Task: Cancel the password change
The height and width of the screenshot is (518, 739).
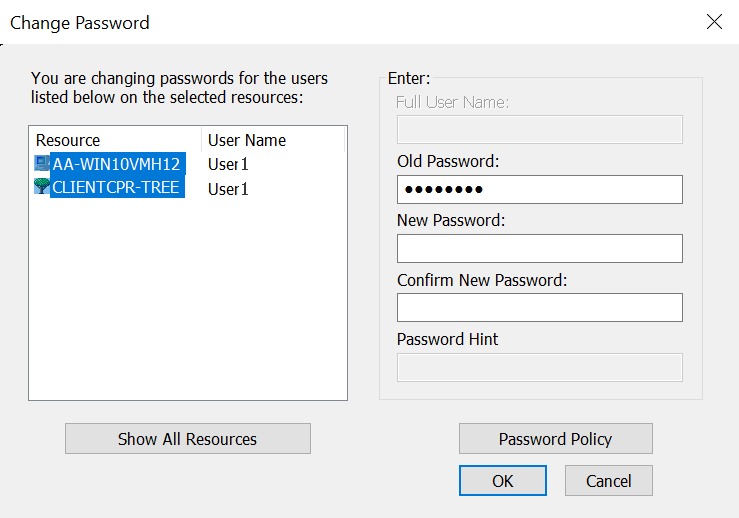Action: coord(608,481)
